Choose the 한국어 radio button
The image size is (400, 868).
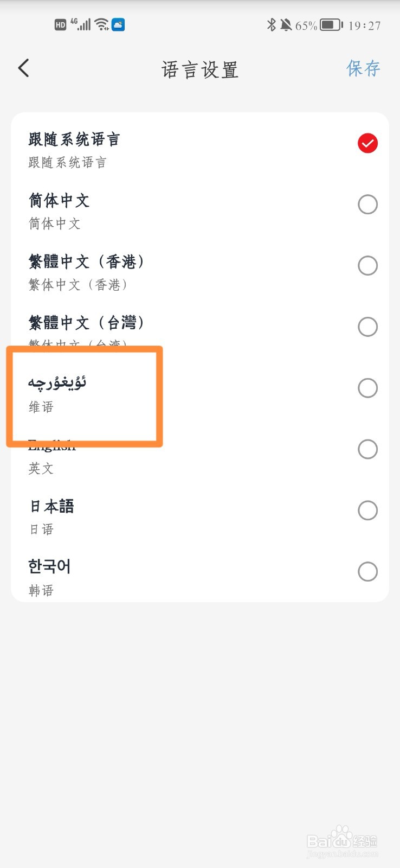[x=367, y=572]
